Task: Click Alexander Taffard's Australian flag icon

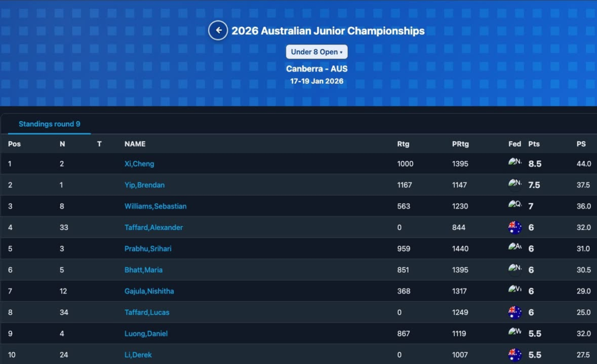Action: click(515, 228)
